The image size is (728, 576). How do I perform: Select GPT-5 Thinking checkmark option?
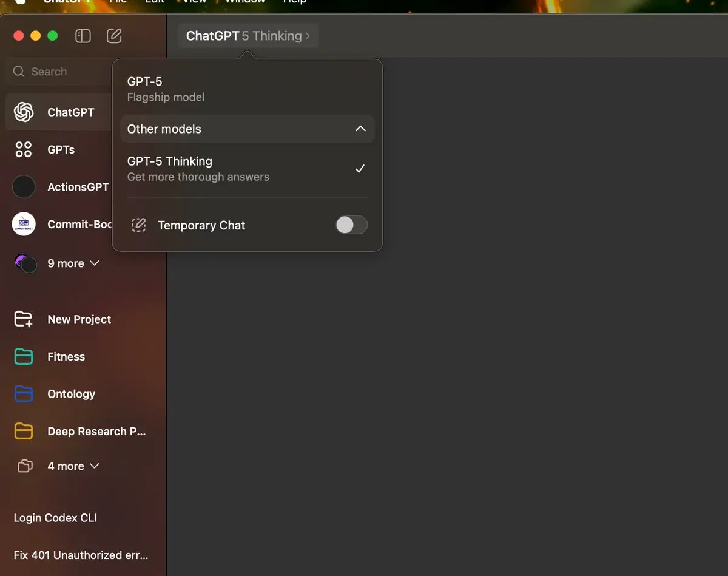(x=248, y=169)
